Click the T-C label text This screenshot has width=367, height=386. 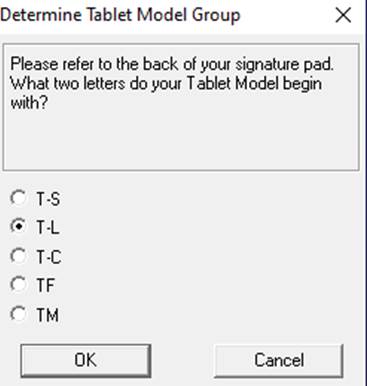click(49, 257)
